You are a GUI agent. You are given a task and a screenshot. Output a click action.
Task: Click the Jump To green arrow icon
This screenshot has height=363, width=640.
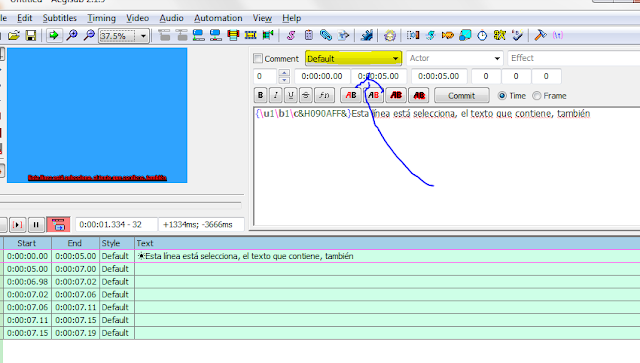click(53, 36)
